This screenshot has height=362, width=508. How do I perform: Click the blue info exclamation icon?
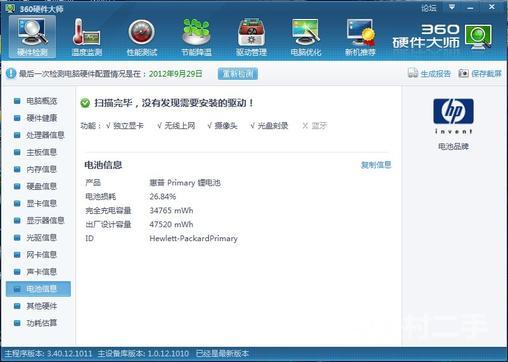click(x=11, y=73)
